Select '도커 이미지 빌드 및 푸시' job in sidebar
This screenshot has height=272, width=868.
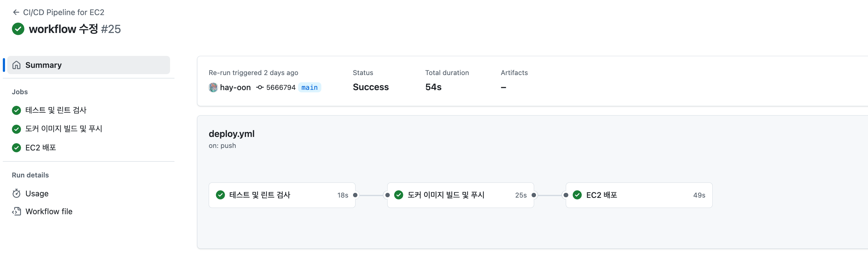pyautogui.click(x=64, y=129)
